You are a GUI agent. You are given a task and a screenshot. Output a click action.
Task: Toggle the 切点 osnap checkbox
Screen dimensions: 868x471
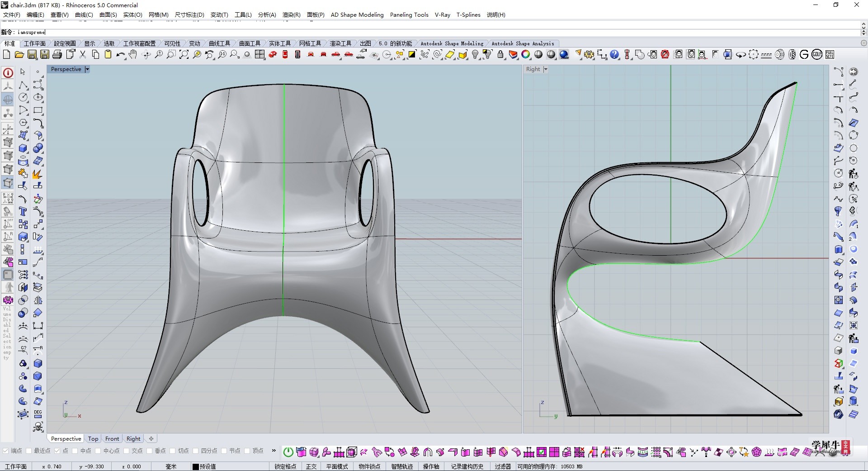coord(172,451)
